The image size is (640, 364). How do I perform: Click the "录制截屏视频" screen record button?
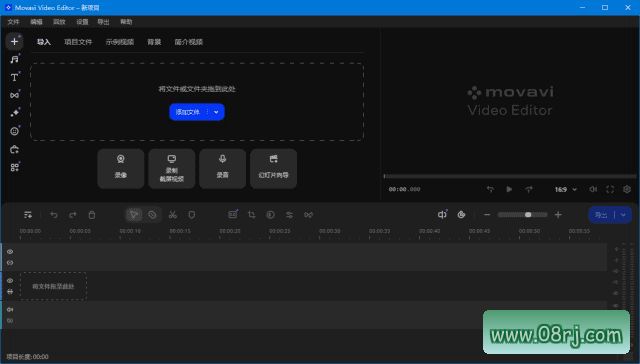click(172, 168)
